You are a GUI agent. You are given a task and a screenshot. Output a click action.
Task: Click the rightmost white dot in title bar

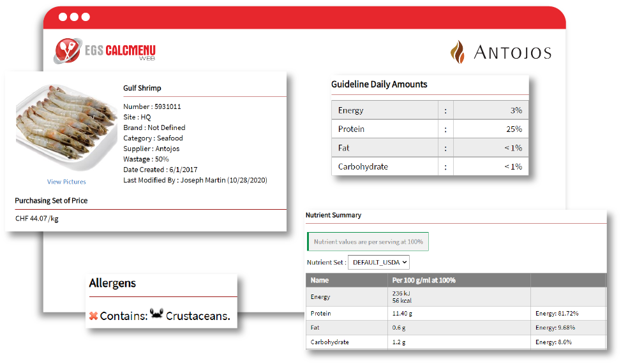86,18
